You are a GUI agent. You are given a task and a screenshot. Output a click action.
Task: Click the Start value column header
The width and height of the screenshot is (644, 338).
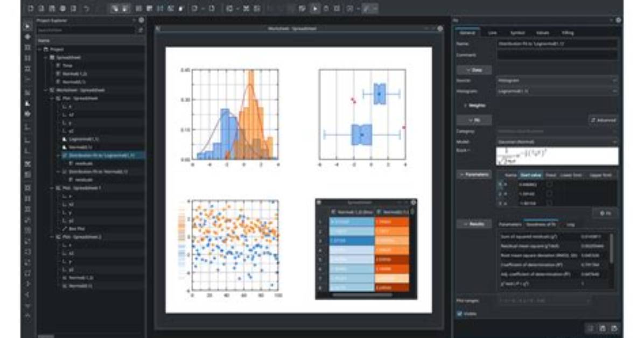pyautogui.click(x=530, y=175)
